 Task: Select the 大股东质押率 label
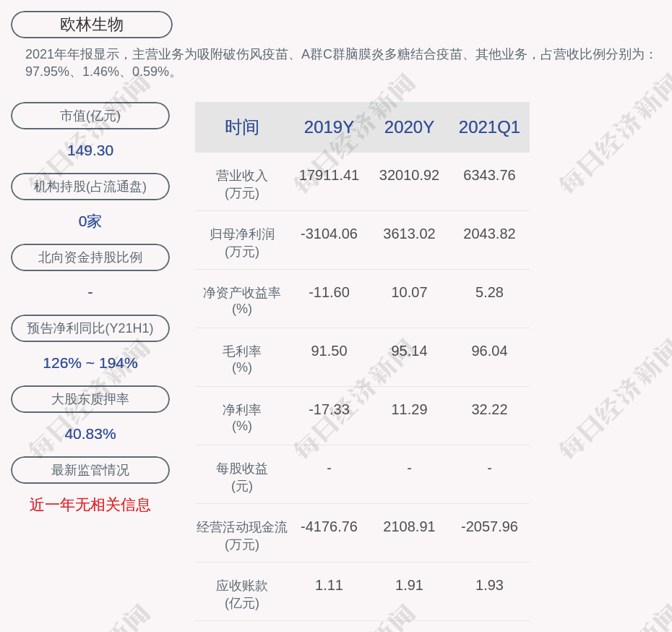(x=90, y=399)
